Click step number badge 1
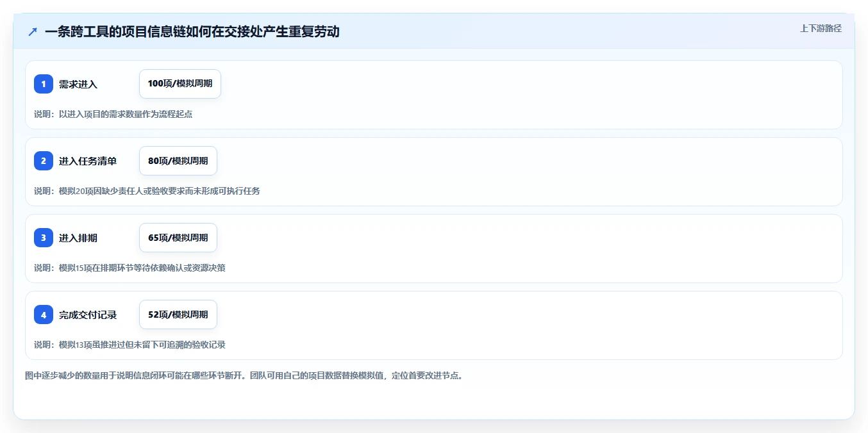Screen dimensions: 868x433 [44, 84]
